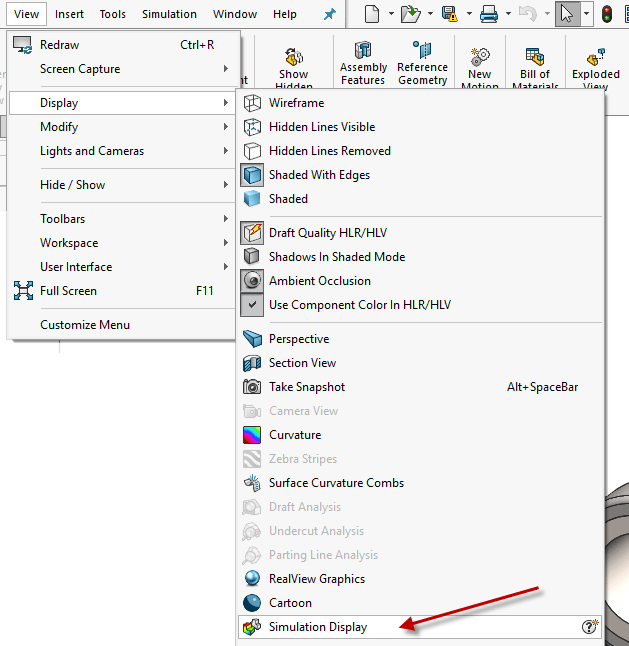
Task: Turn on RealView Graphics
Action: point(316,579)
